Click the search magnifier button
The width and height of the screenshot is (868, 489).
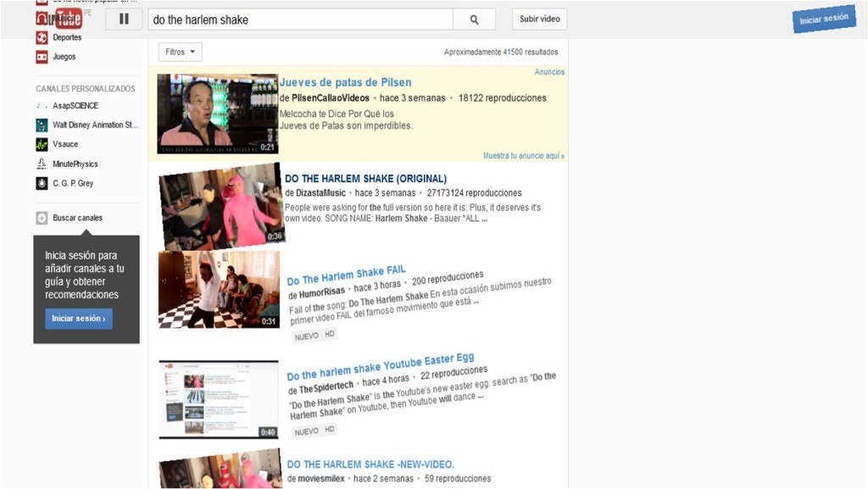pyautogui.click(x=474, y=19)
